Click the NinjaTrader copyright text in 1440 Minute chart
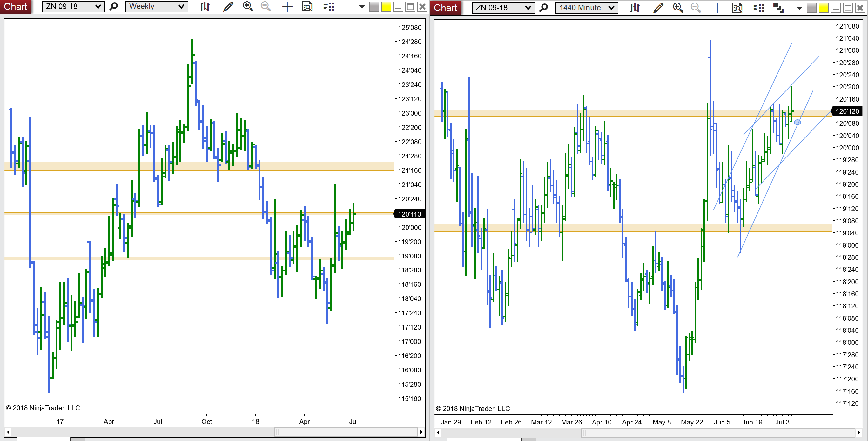The height and width of the screenshot is (441, 868). 473,408
